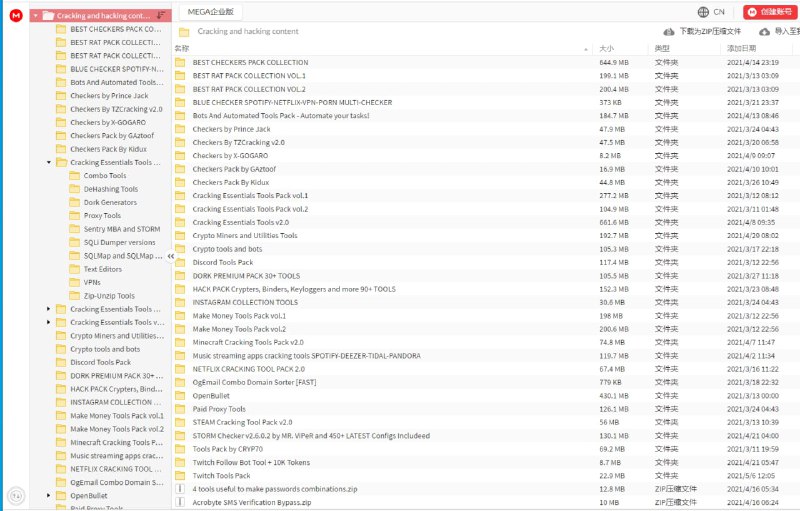
Task: Select SQLi Dumper versions in tree
Action: point(119,242)
